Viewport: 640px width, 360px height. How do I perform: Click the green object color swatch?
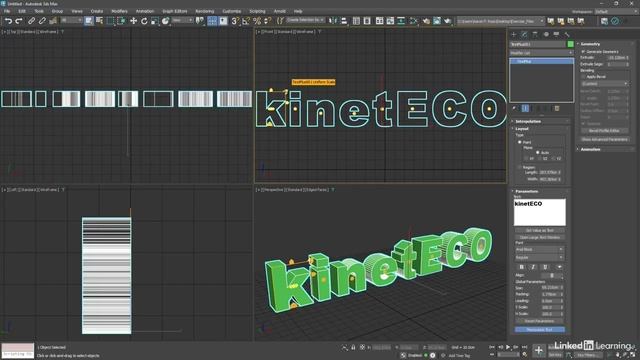[570, 44]
